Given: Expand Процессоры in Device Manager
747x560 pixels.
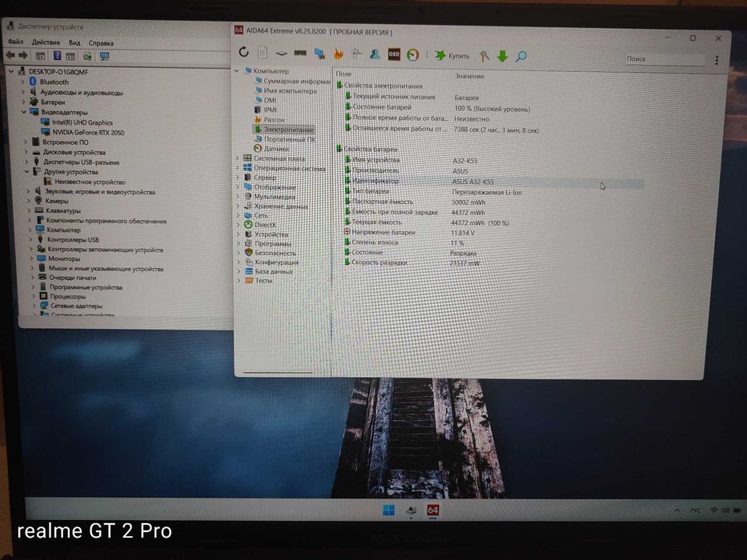Looking at the screenshot, I should tap(34, 296).
